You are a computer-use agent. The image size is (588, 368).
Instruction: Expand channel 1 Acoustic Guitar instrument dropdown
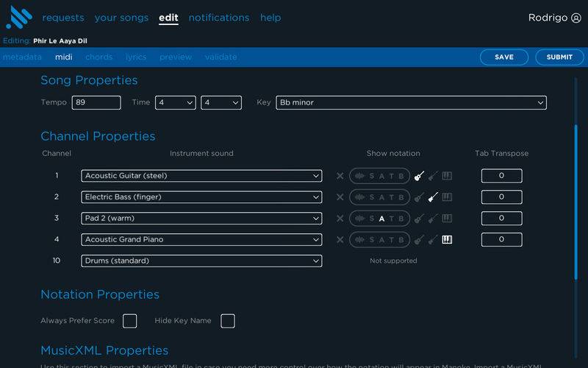point(201,176)
